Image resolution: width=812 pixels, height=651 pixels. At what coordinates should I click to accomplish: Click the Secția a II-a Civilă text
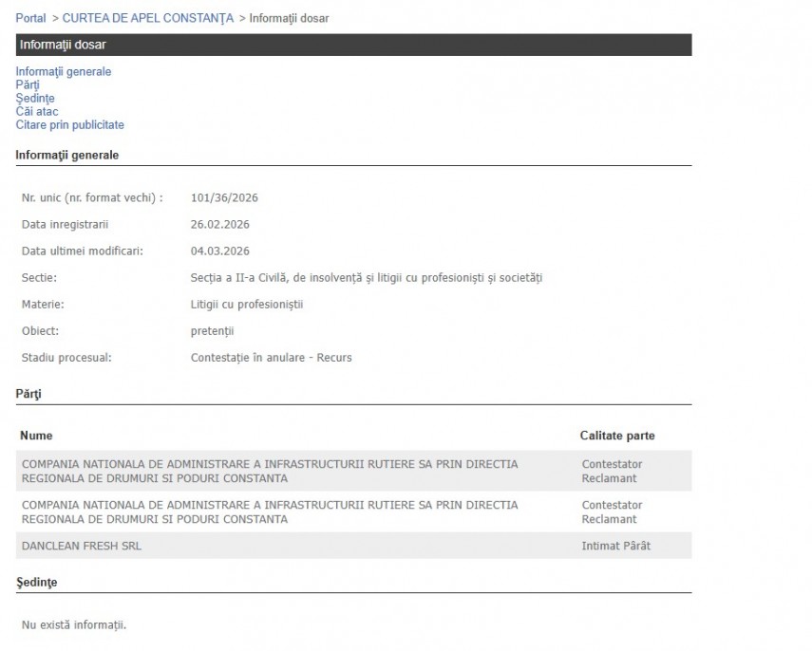click(x=366, y=278)
